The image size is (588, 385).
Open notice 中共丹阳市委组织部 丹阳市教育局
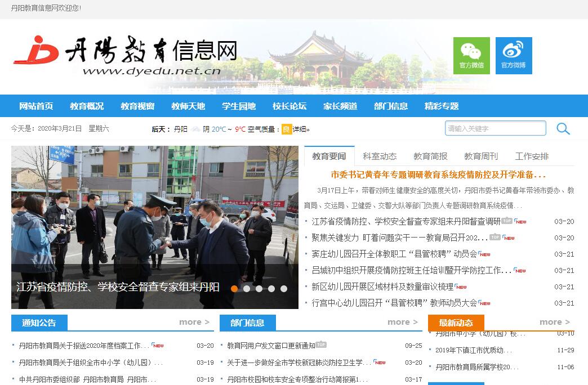point(87,379)
